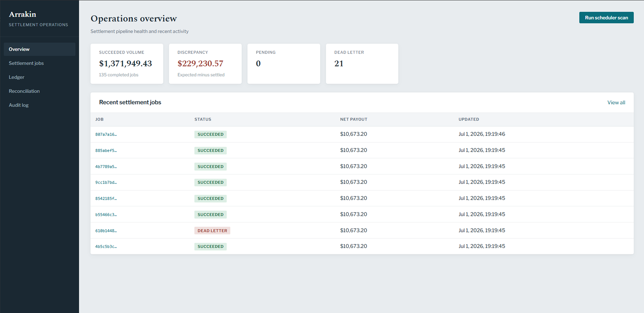Open settlement job 8542185f
This screenshot has width=644, height=313.
tap(106, 198)
